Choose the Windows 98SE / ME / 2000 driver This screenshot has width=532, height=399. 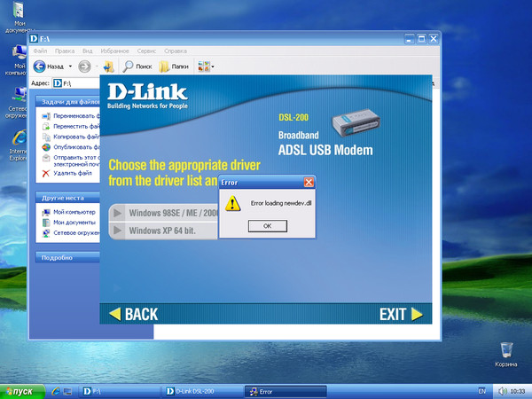click(163, 213)
